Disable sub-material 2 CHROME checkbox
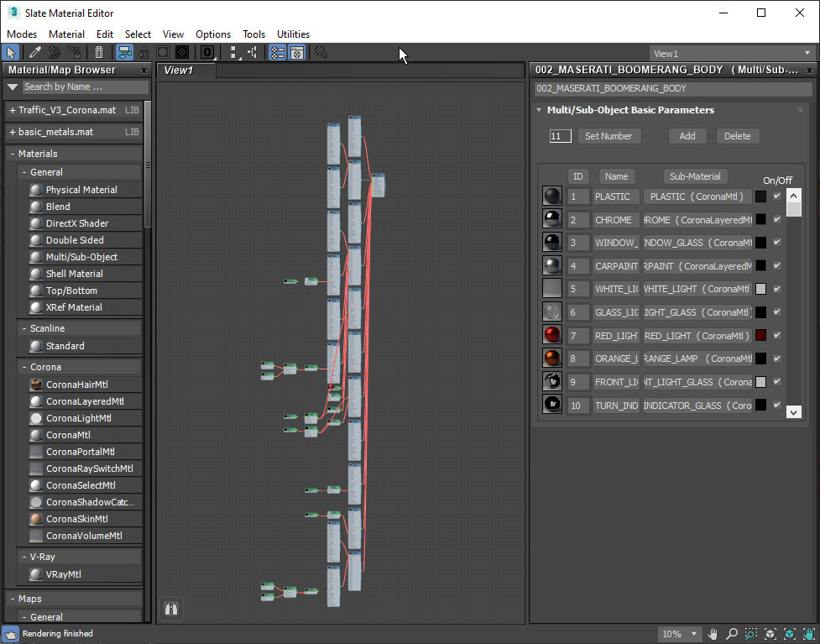 click(x=777, y=219)
